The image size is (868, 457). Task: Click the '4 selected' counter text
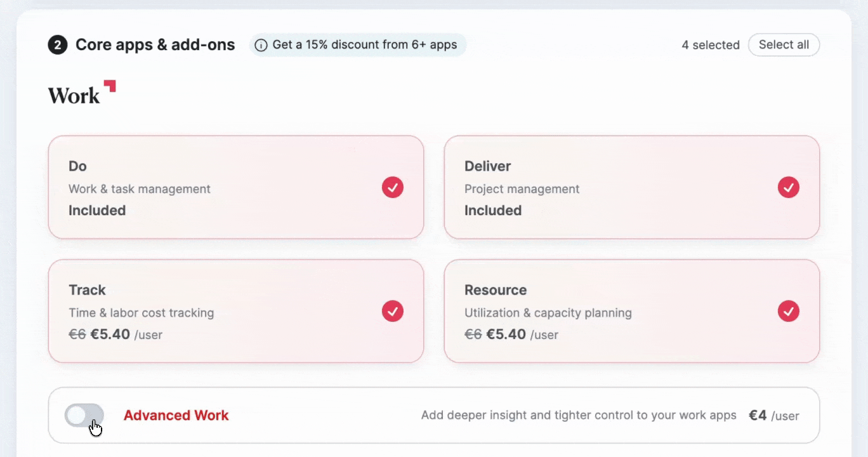711,45
